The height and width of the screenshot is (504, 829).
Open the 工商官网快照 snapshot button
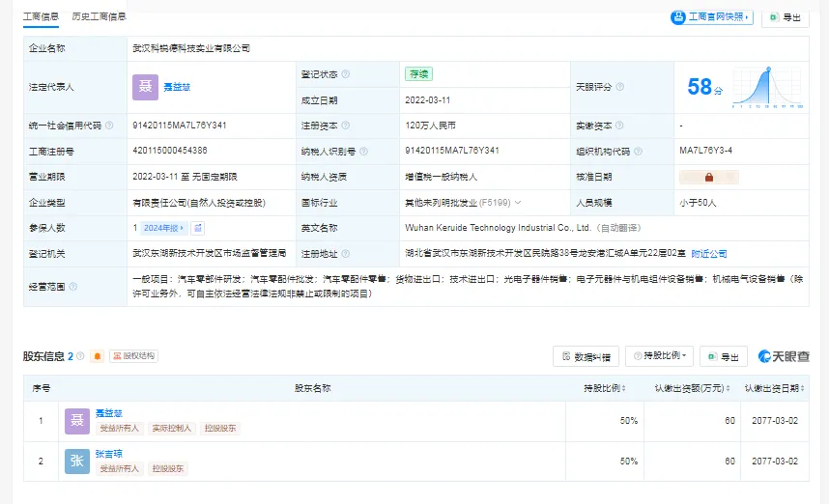pyautogui.click(x=712, y=17)
